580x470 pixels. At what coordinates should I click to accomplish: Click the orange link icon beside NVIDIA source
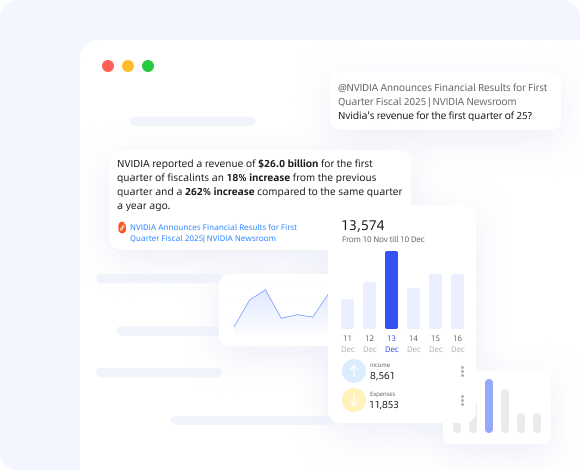coord(122,227)
